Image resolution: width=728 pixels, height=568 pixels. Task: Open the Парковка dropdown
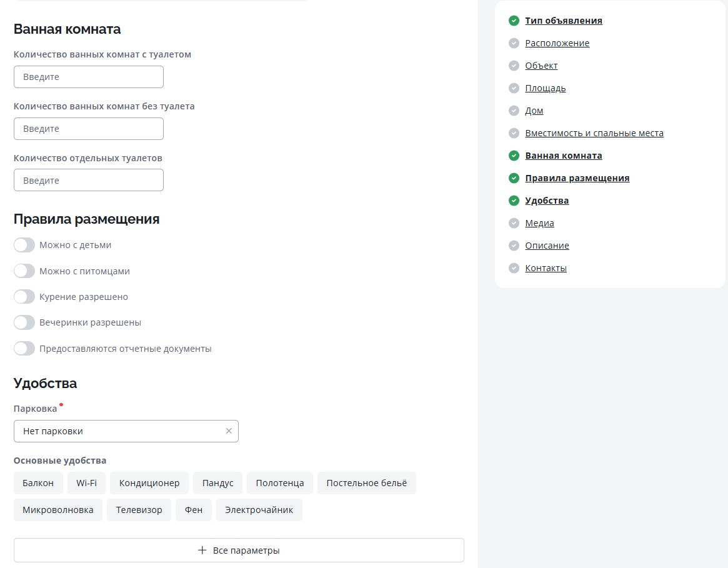tap(119, 431)
